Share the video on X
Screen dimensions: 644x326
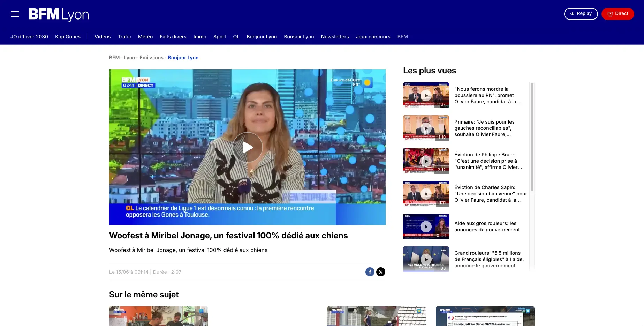tap(381, 272)
